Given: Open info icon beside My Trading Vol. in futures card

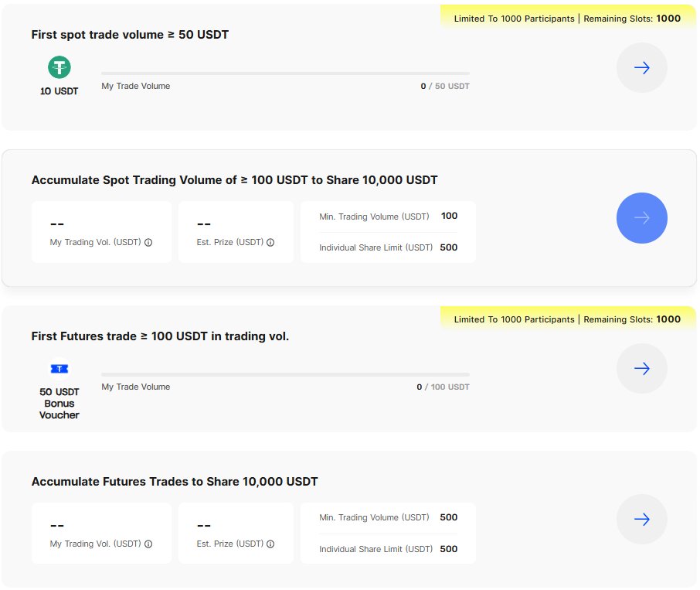Looking at the screenshot, I should (148, 544).
